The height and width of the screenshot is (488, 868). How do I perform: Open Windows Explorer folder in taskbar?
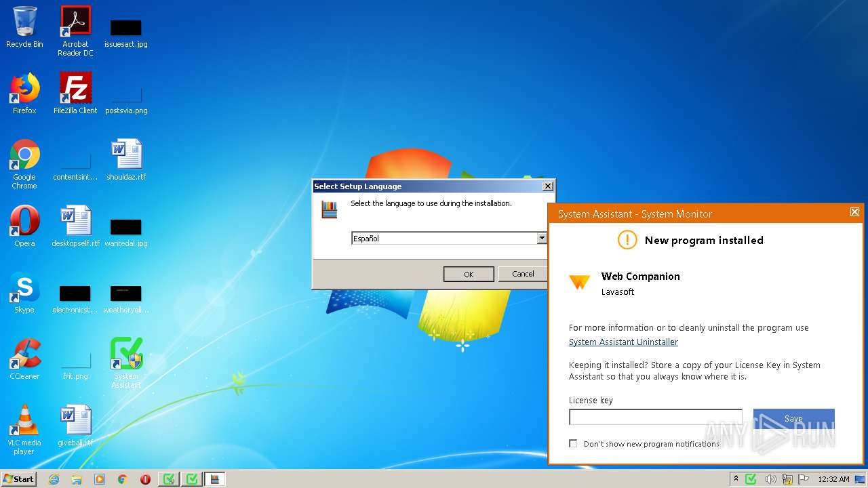tap(77, 479)
